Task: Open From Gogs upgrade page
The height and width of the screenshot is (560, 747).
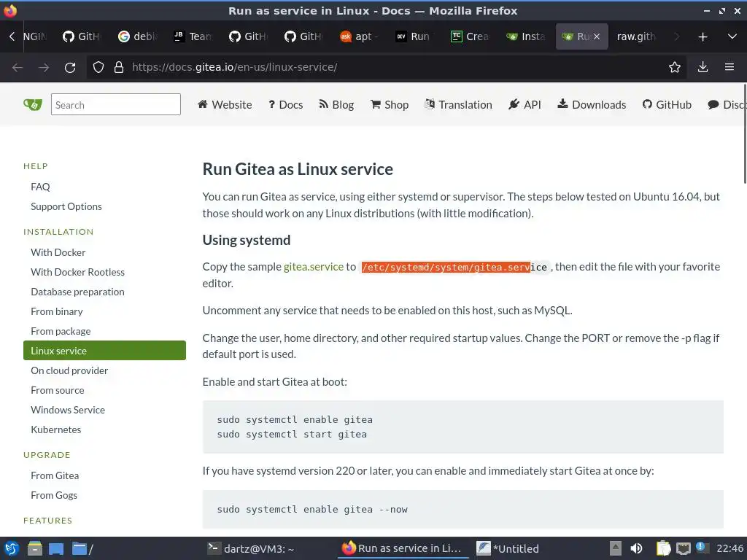Action: pos(54,495)
